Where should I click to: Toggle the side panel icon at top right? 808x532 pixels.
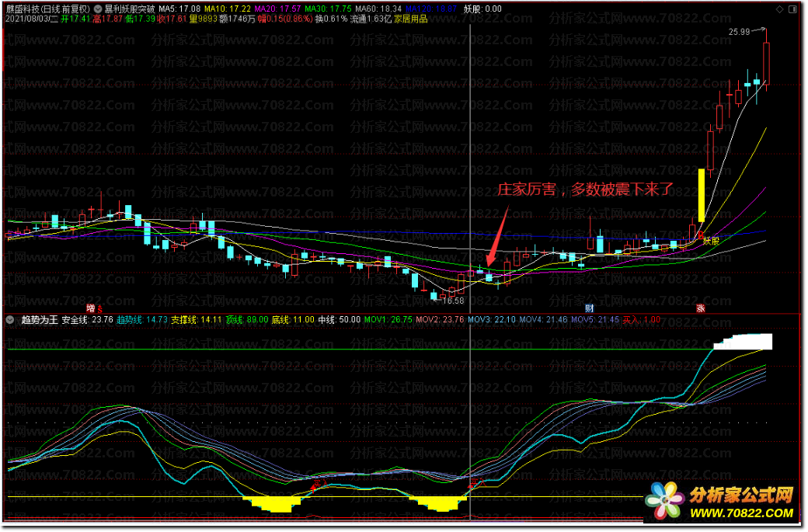coord(793,9)
